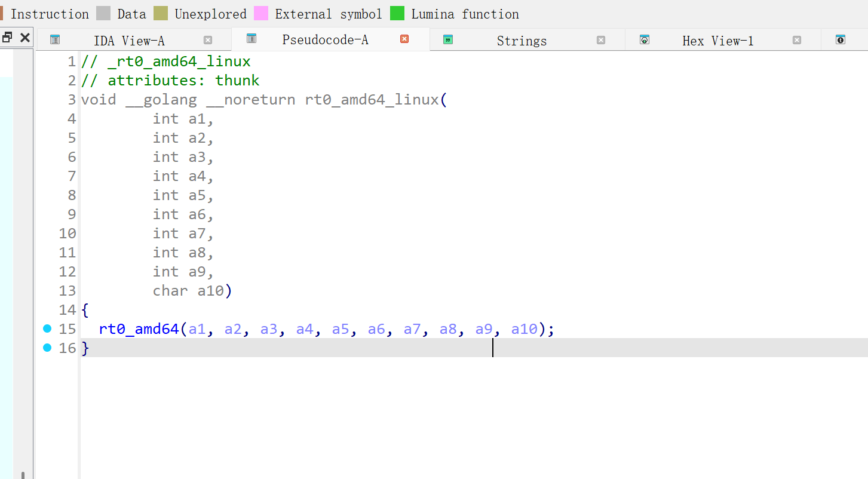Switch to the Hex View-1 tab
868x479 pixels.
pos(717,41)
